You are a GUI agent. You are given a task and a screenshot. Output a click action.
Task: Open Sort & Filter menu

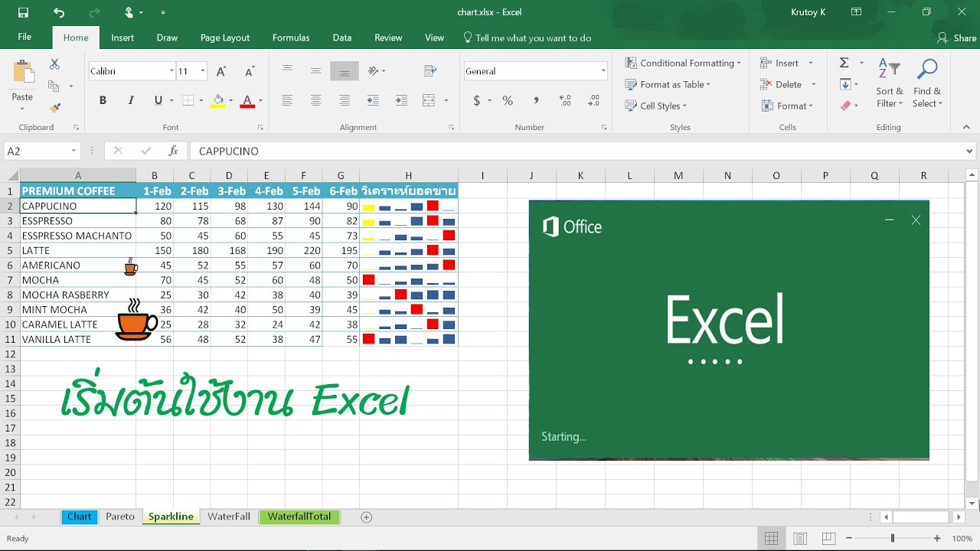pyautogui.click(x=890, y=83)
